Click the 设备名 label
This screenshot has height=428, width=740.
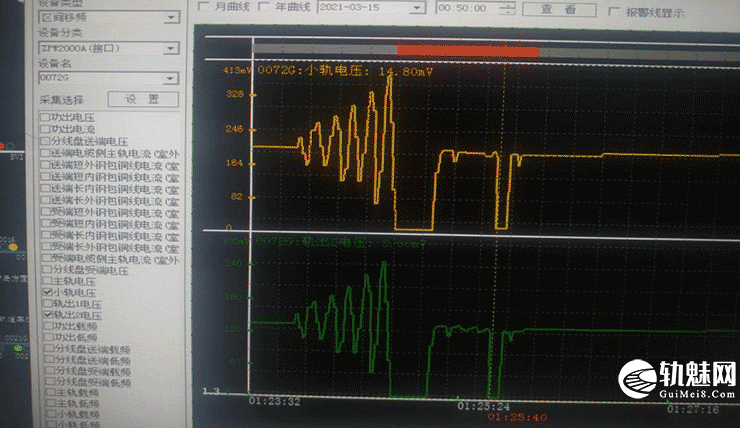pos(54,63)
